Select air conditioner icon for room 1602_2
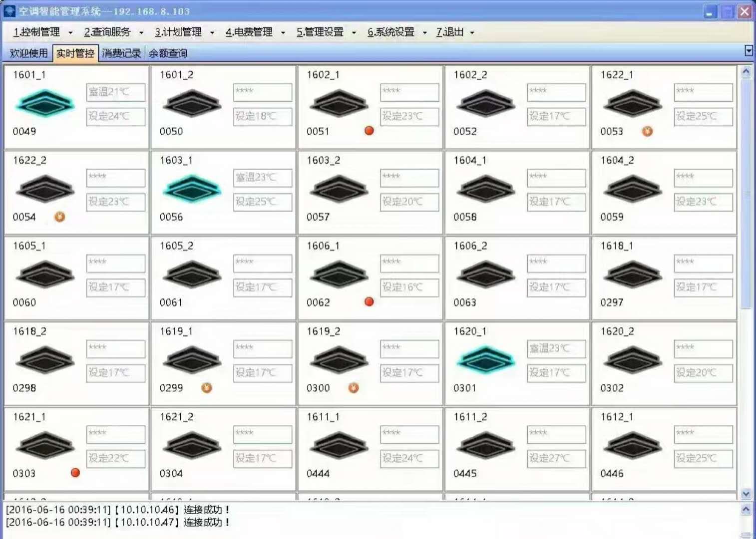756x539 pixels. [486, 103]
